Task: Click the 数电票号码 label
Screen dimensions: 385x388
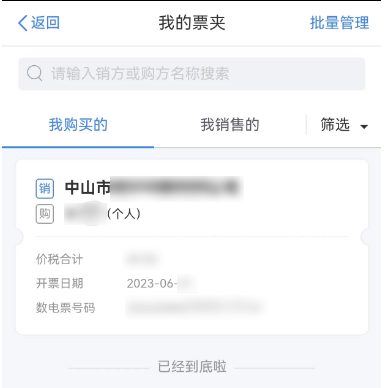Action: coord(65,308)
